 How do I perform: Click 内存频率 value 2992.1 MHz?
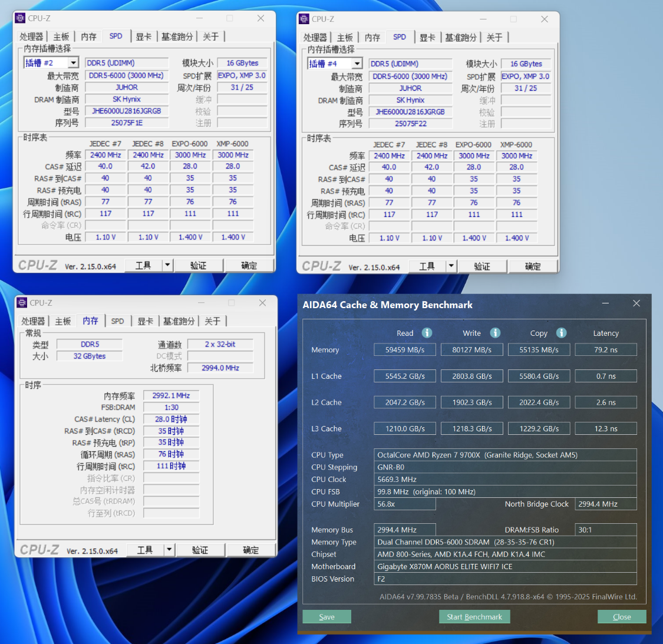tap(171, 395)
